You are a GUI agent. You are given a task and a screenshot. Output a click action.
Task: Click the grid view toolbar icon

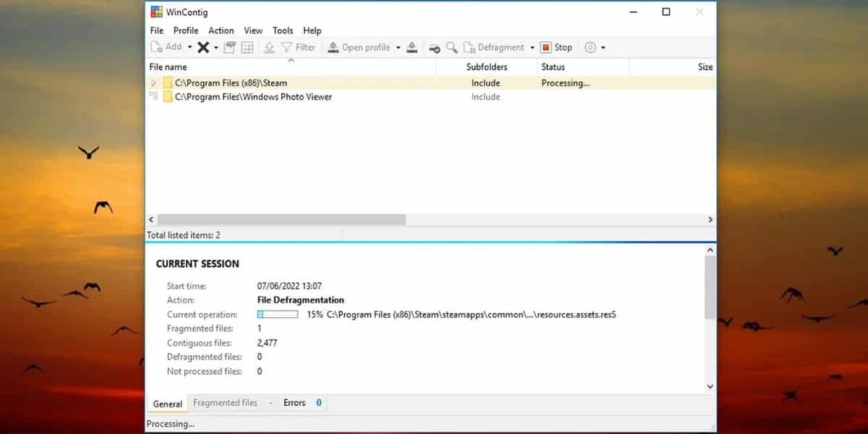click(247, 47)
